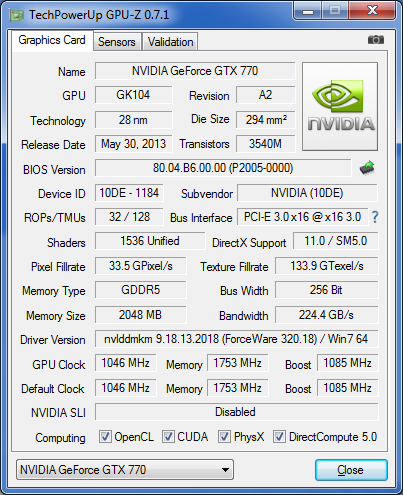This screenshot has height=495, width=403.
Task: Click the BIOS Version field 80.04.B6.00.00
Action: tap(223, 168)
